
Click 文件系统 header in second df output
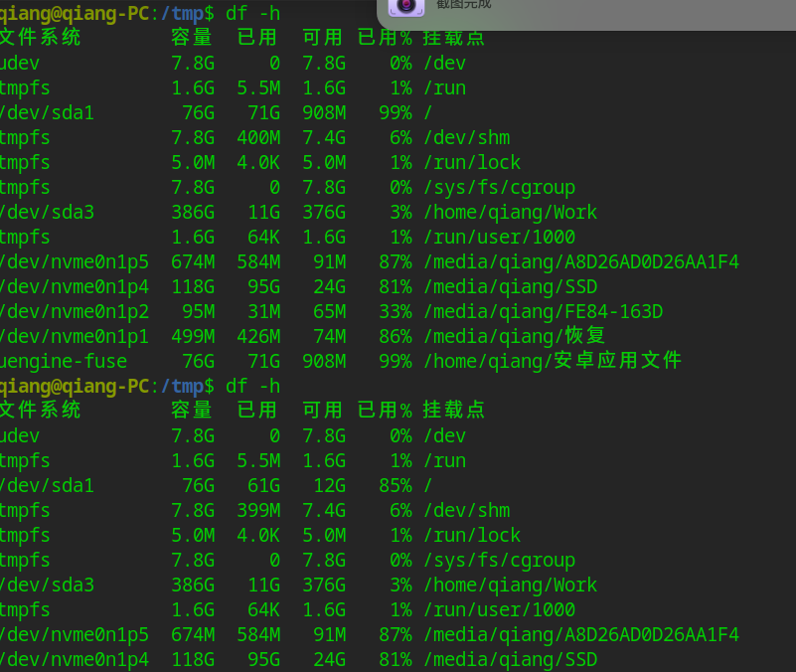(x=40, y=410)
